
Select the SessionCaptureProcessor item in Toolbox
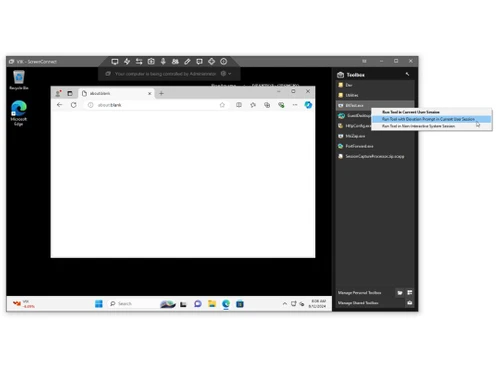(x=375, y=156)
